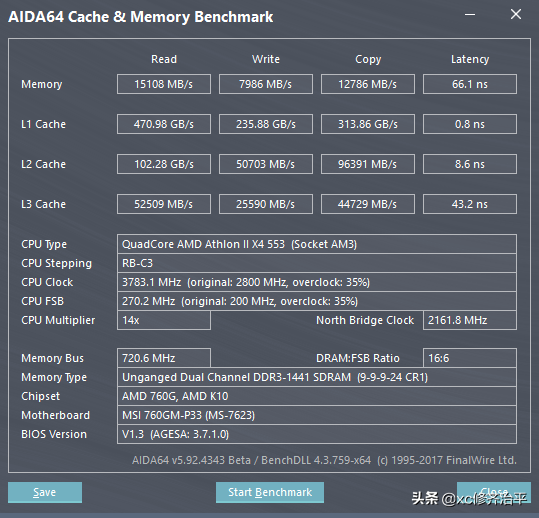Viewport: 539px width, 518px height.
Task: Click the Memory Type label
Action: tap(54, 377)
